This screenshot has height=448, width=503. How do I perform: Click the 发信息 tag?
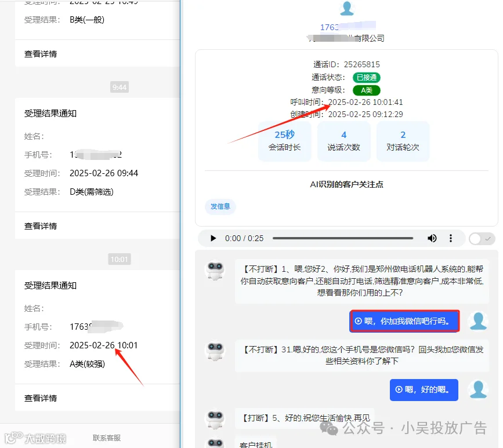pos(220,207)
